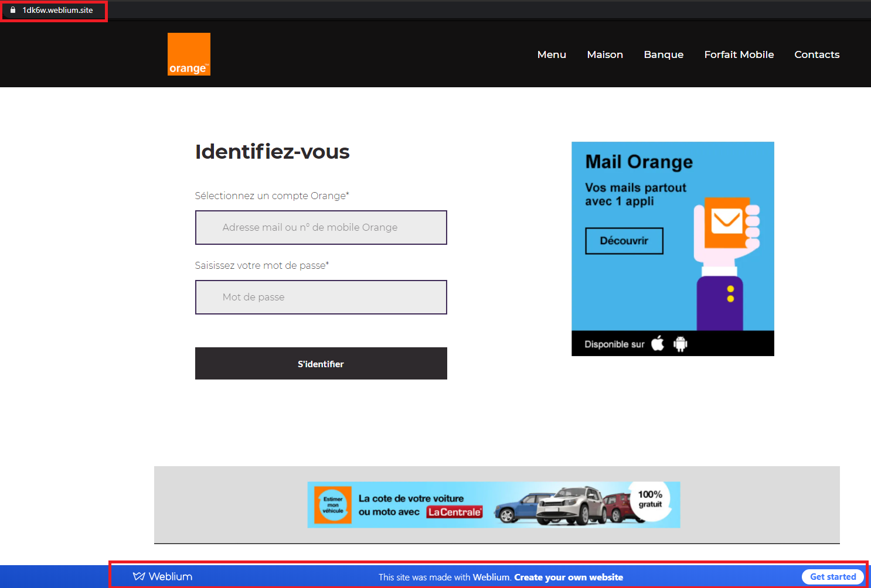
Task: Click the Apple icon in Mail Orange ad
Action: [x=658, y=343]
